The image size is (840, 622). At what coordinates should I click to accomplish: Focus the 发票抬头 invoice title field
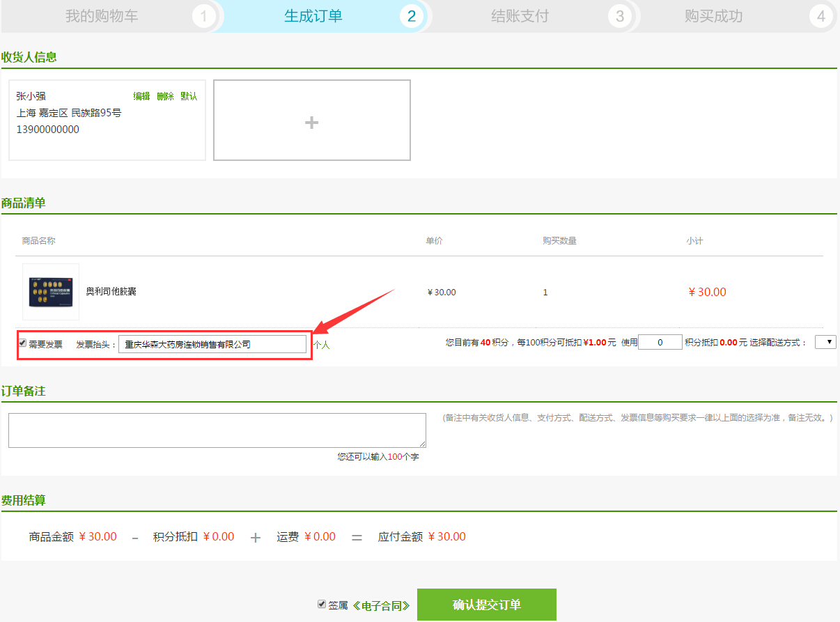tap(212, 344)
